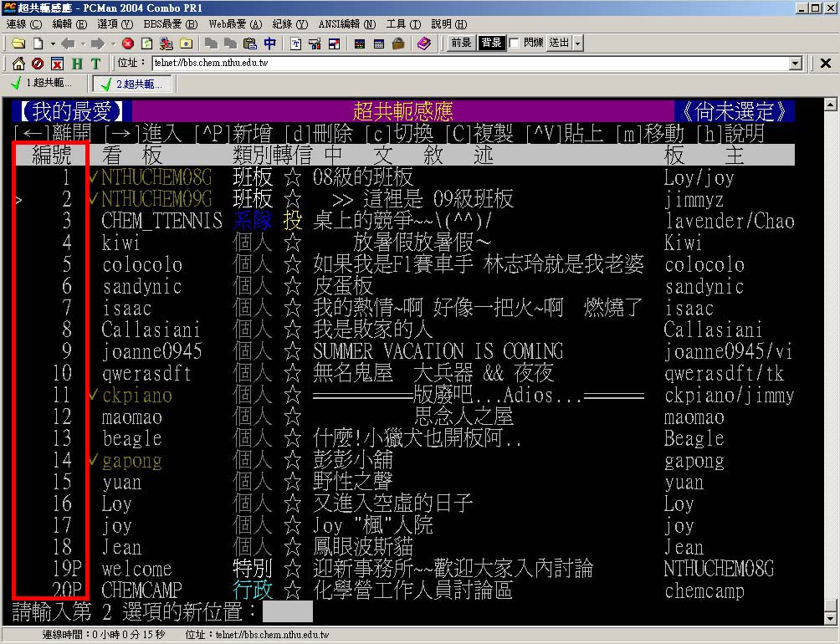Click the green H icon
Image resolution: width=840 pixels, height=644 pixels.
(77, 64)
